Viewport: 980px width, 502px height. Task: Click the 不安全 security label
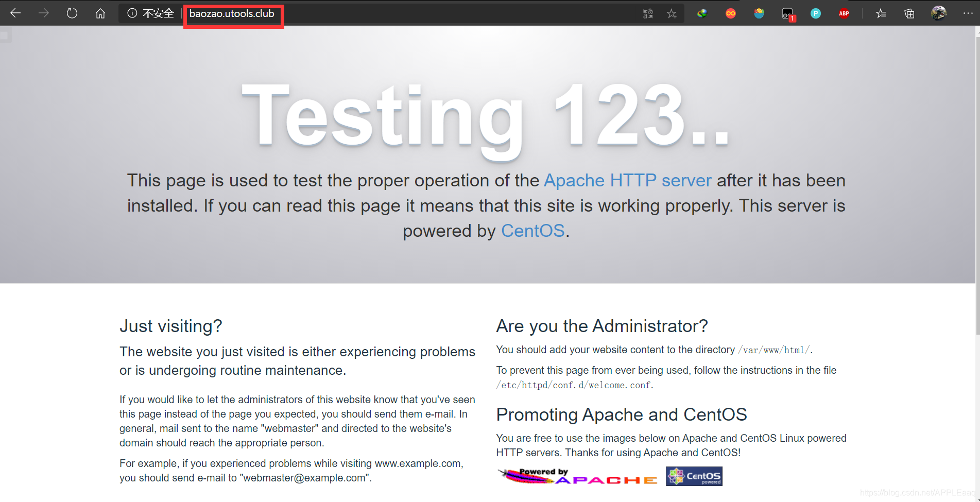point(158,13)
